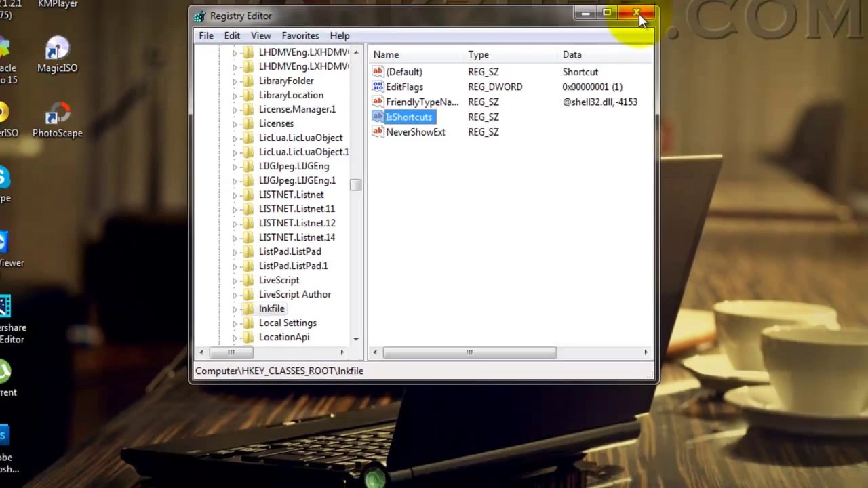Select the FriendlyTypeName string icon
Viewport: 868px width, 488px height.
pyautogui.click(x=378, y=102)
